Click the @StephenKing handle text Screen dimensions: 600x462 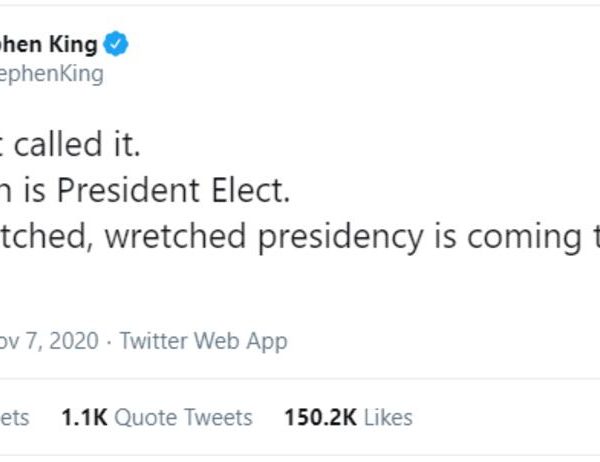tap(51, 74)
